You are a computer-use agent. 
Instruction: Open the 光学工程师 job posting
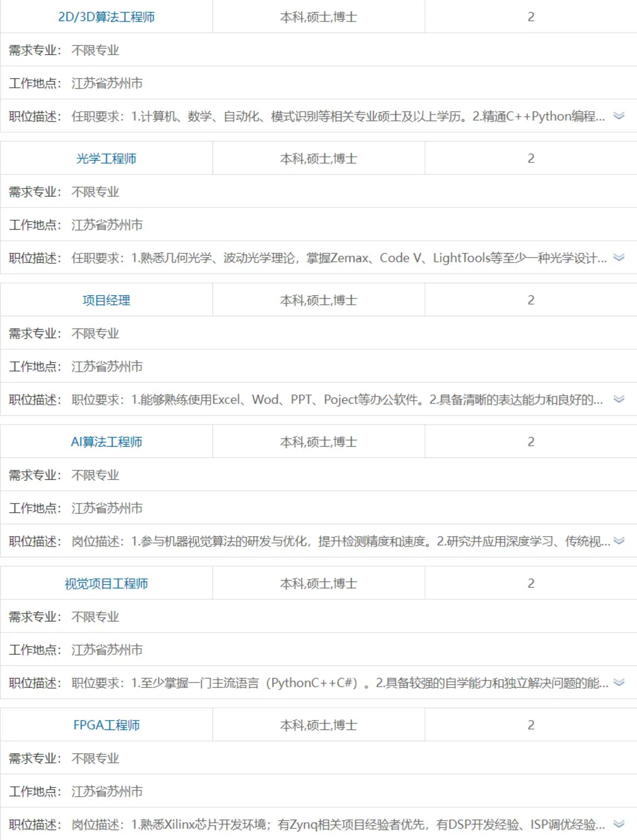(106, 159)
